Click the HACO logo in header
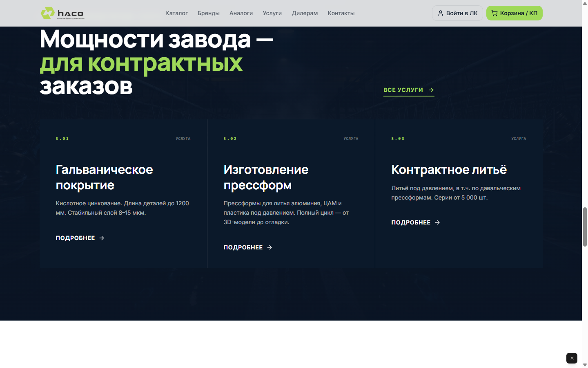Screen dimensions: 588x368 (62, 13)
